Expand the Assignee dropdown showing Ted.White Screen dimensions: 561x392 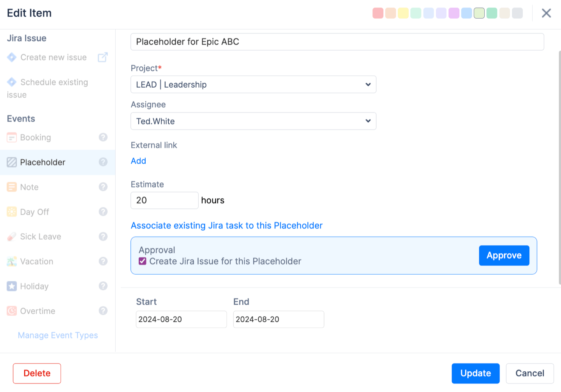(253, 121)
